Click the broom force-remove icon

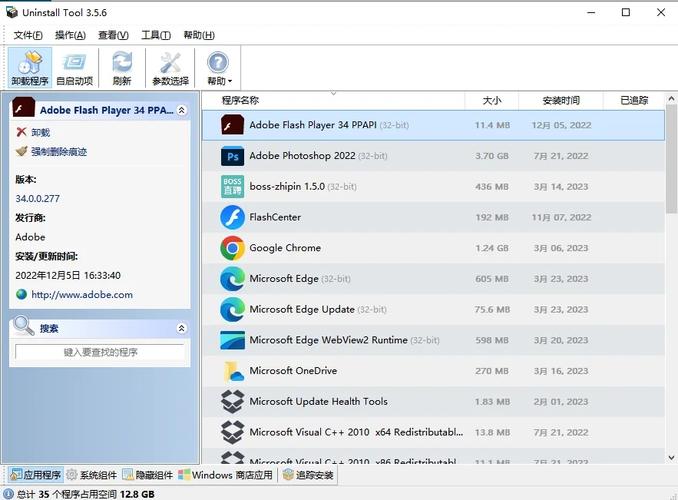click(21, 151)
